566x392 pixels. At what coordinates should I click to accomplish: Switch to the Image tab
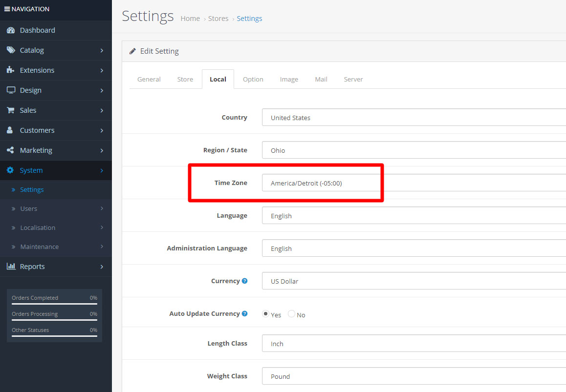point(289,80)
